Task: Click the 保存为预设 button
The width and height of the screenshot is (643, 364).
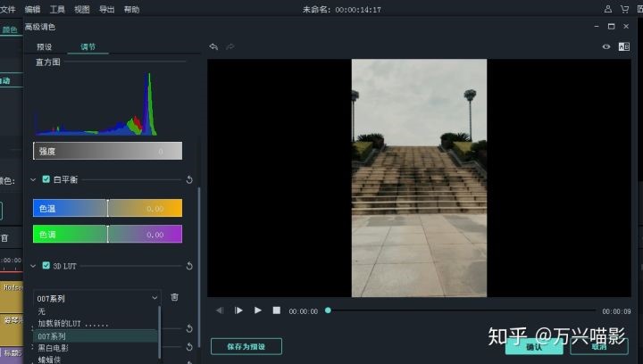Action: tap(246, 346)
